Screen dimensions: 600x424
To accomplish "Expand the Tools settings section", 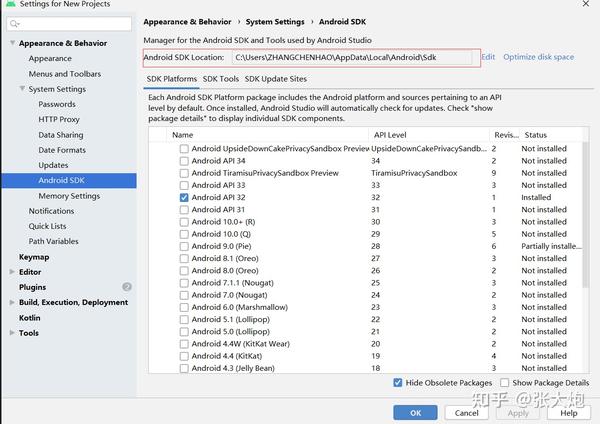I will tap(12, 333).
